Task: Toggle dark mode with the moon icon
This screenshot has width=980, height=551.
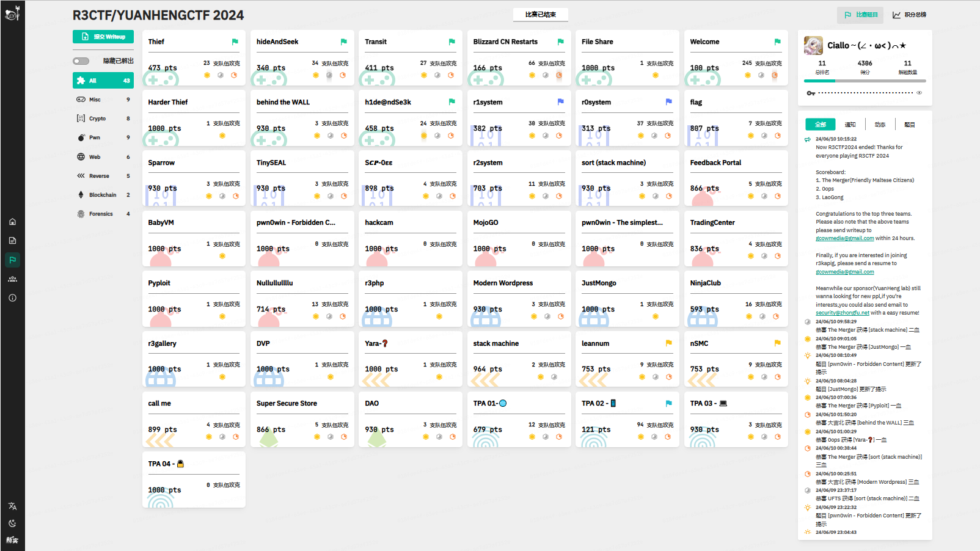Action: [12, 524]
